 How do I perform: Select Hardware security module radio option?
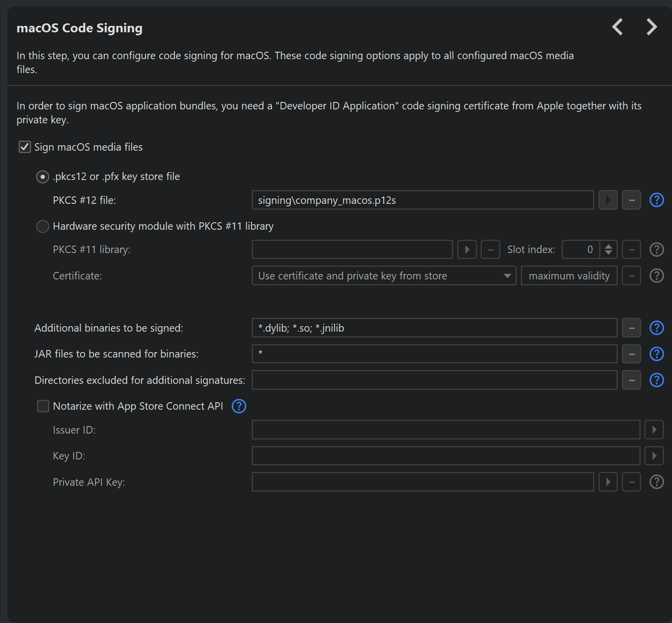[x=43, y=226]
